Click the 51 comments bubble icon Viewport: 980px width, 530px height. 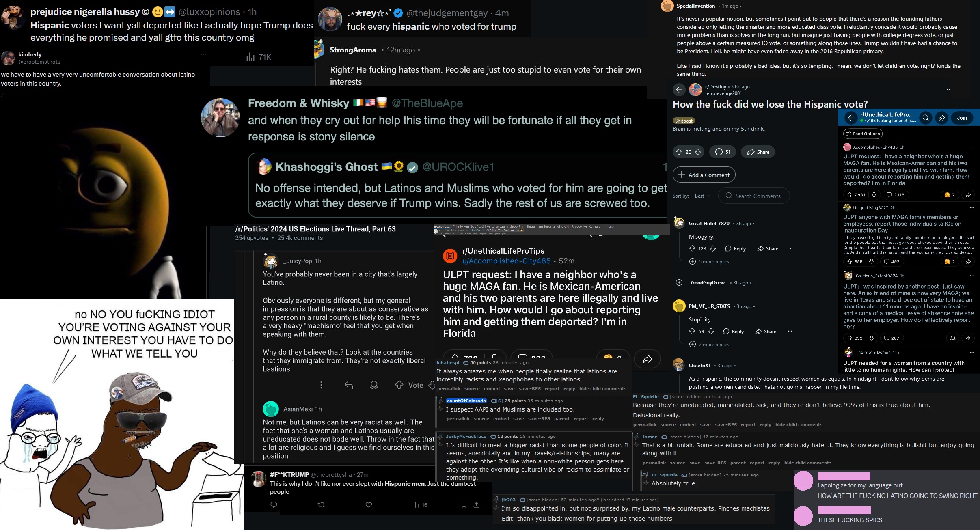tap(719, 152)
